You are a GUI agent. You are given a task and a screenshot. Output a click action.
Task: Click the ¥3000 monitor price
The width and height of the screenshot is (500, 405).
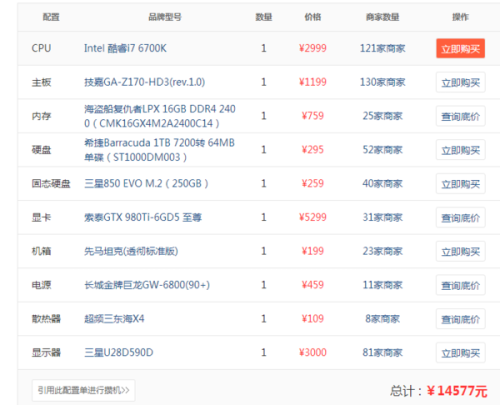click(x=313, y=352)
